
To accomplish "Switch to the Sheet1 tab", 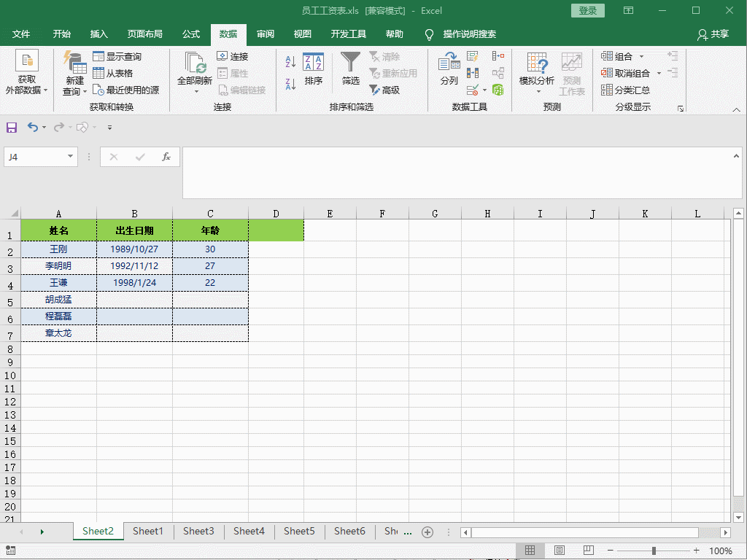I will click(148, 531).
